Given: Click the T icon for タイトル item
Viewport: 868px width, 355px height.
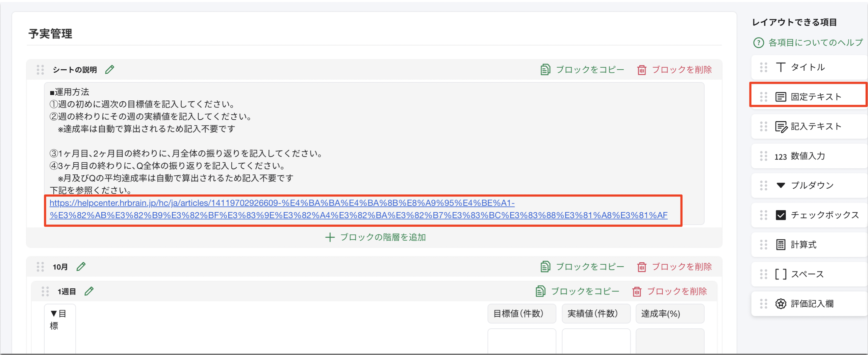Looking at the screenshot, I should 780,67.
